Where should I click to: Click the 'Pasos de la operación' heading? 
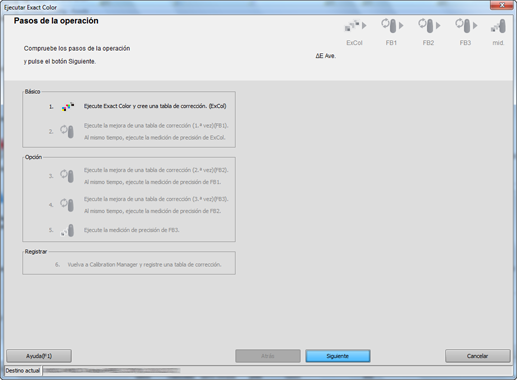coord(56,21)
